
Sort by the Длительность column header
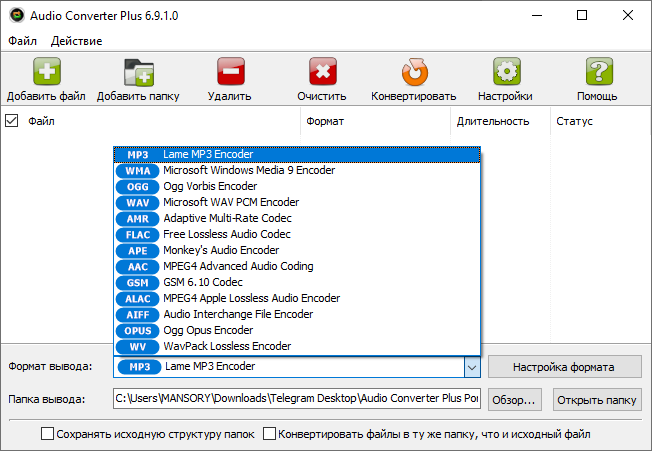coord(500,121)
